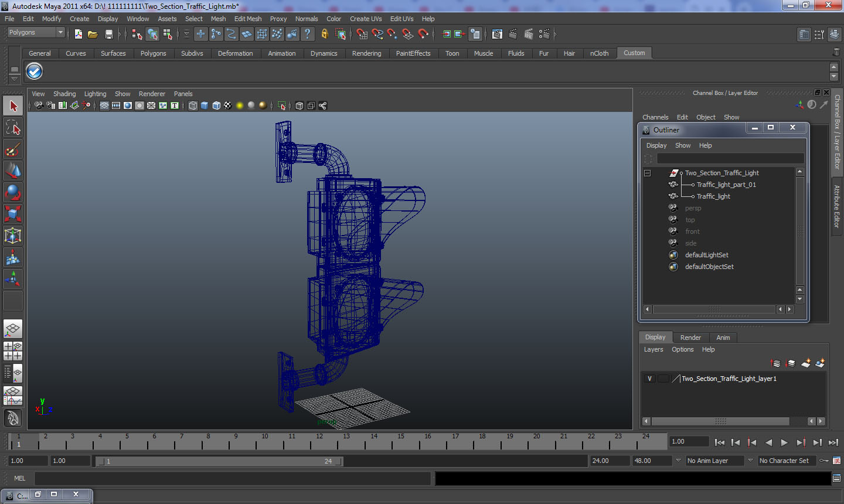Viewport: 844px width, 504px height.
Task: Go to start of playback range
Action: 720,442
